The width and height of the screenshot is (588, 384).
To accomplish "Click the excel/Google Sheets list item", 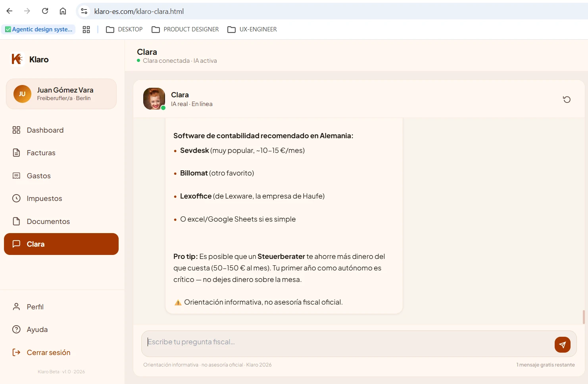I will 238,219.
